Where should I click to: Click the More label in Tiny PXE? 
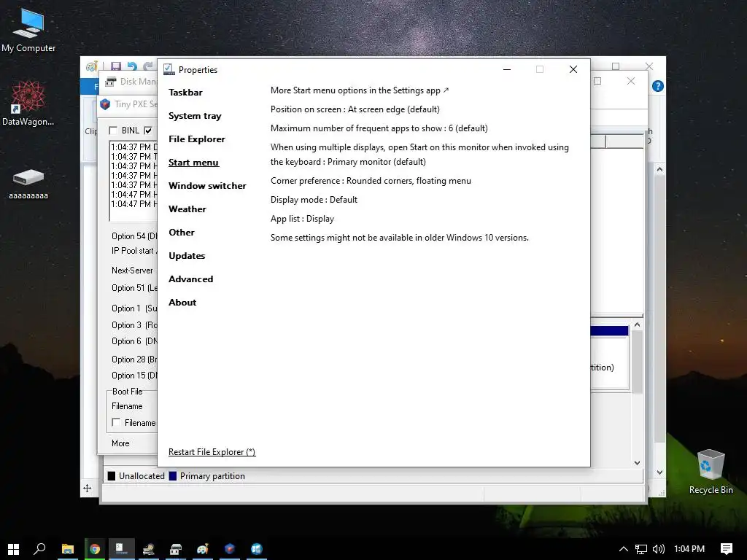tap(120, 443)
